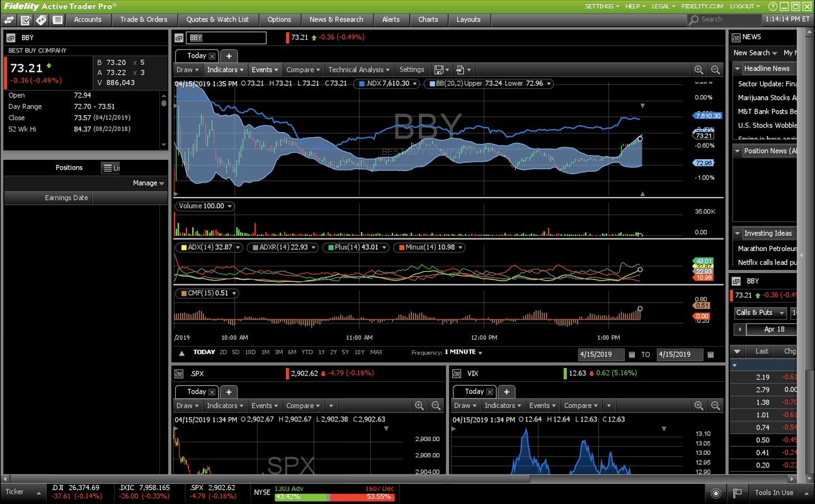
Task: Open Indicators dropdown on BBY chart
Action: pos(225,70)
